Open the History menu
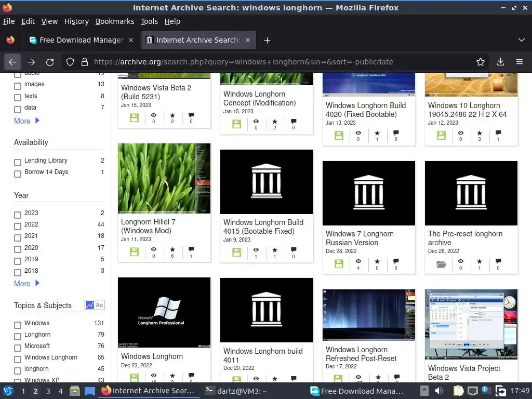Screen dimensions: 532x399 pyautogui.click(x=77, y=21)
